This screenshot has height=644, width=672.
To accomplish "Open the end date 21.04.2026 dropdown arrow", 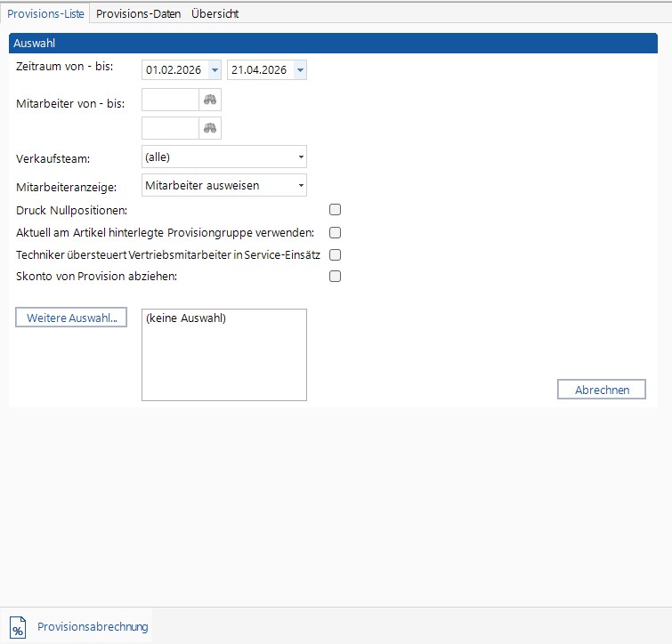I will 299,70.
